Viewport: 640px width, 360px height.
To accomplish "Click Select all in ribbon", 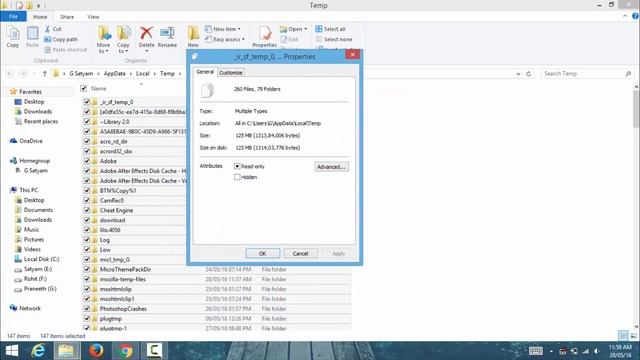I will click(330, 29).
